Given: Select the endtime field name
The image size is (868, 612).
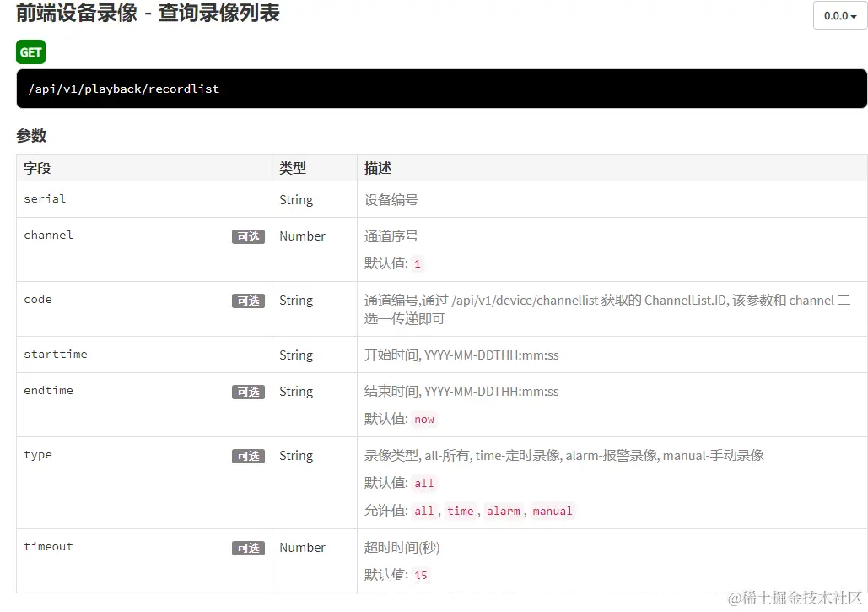Looking at the screenshot, I should [48, 391].
